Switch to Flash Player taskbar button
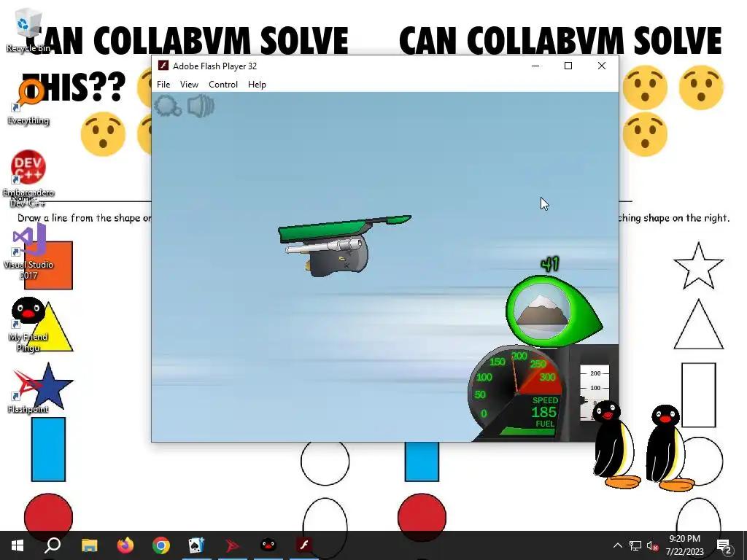The image size is (747, 560). tap(304, 545)
